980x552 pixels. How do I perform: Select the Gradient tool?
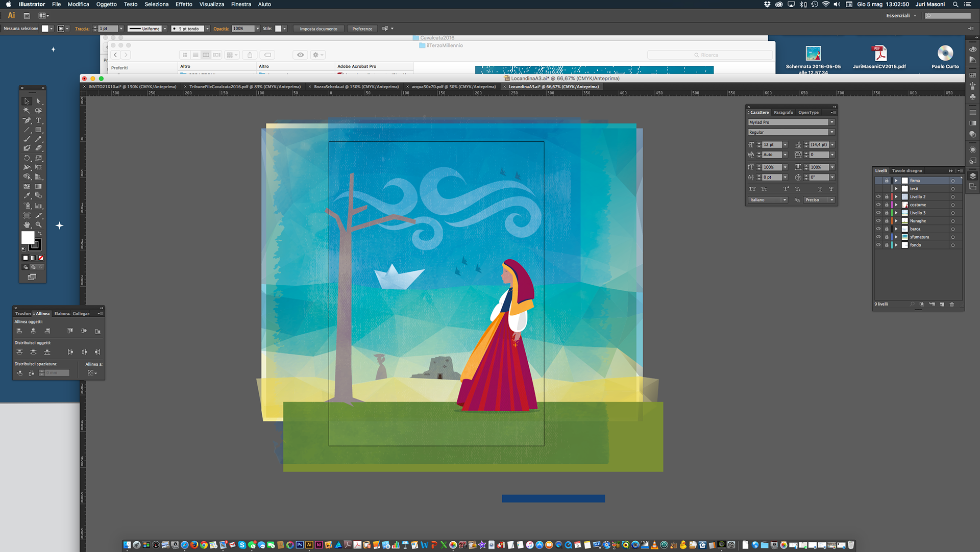point(38,187)
